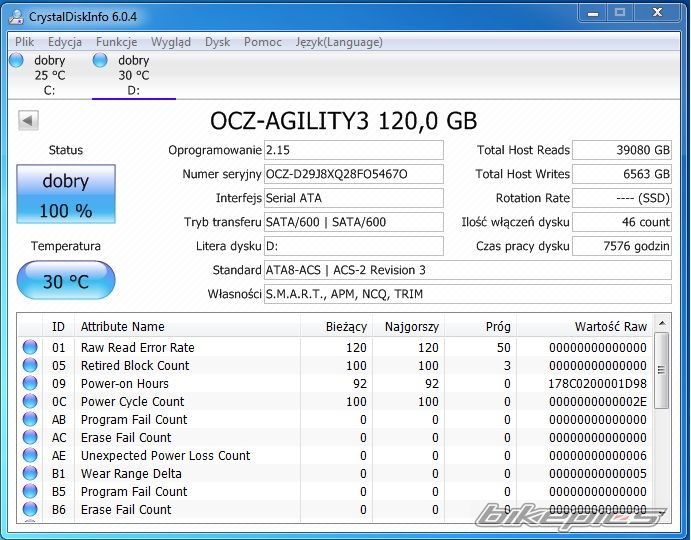
Task: Click status orb for Wear Range Delta
Action: point(30,474)
